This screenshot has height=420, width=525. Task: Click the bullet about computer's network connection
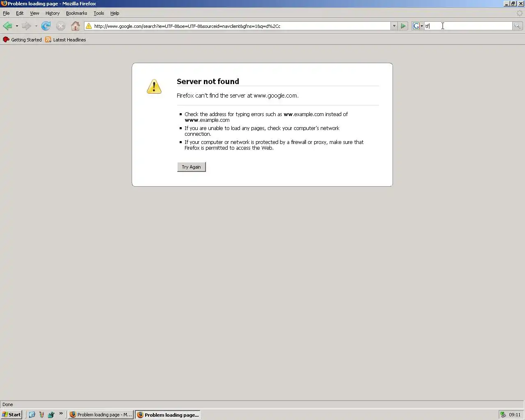(262, 131)
